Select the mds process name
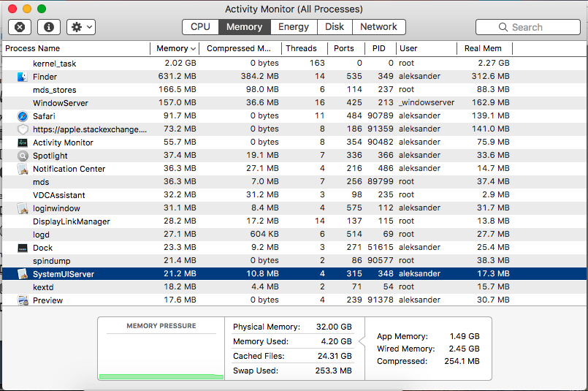This screenshot has width=588, height=391. click(41, 182)
